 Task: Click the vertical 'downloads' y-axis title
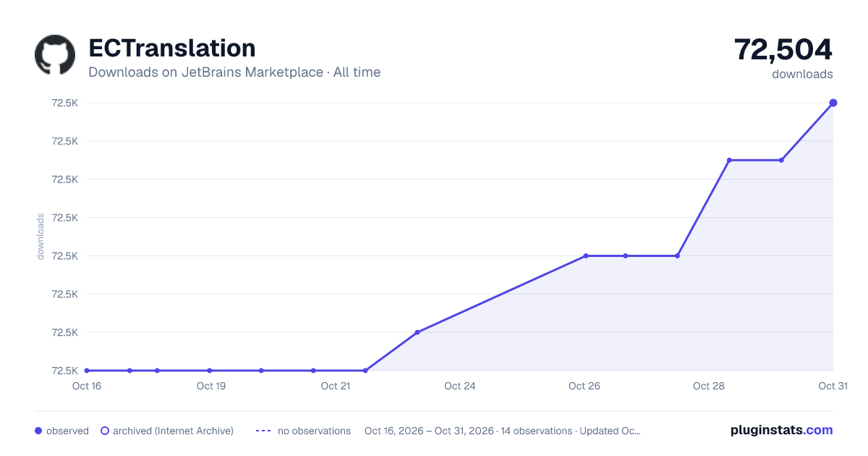tap(41, 237)
